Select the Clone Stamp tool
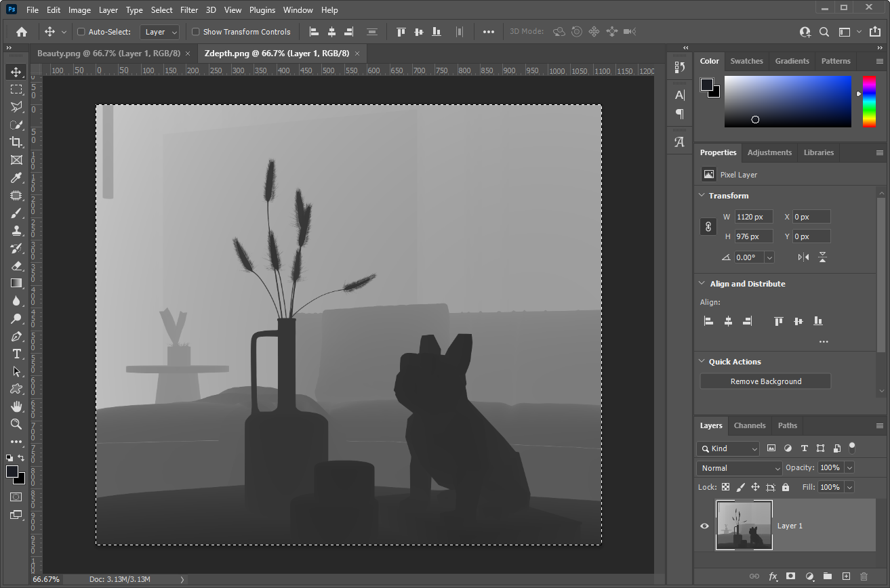 pos(17,230)
